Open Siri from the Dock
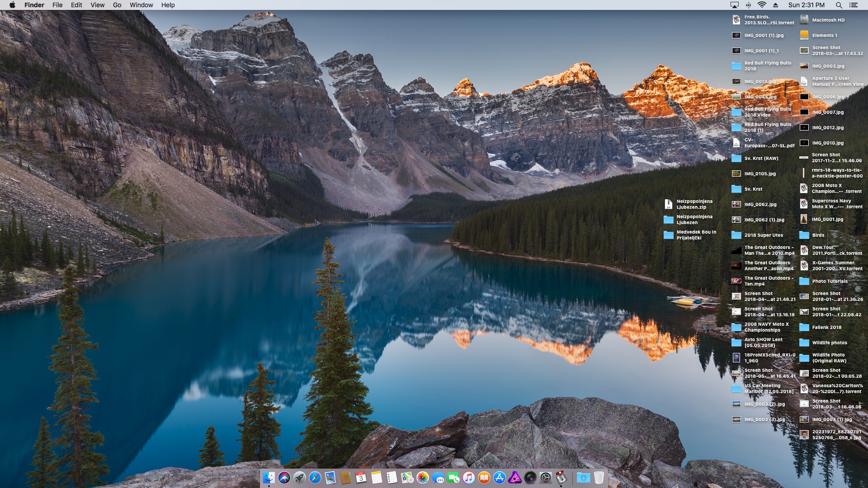The height and width of the screenshot is (488, 868). pos(284,477)
